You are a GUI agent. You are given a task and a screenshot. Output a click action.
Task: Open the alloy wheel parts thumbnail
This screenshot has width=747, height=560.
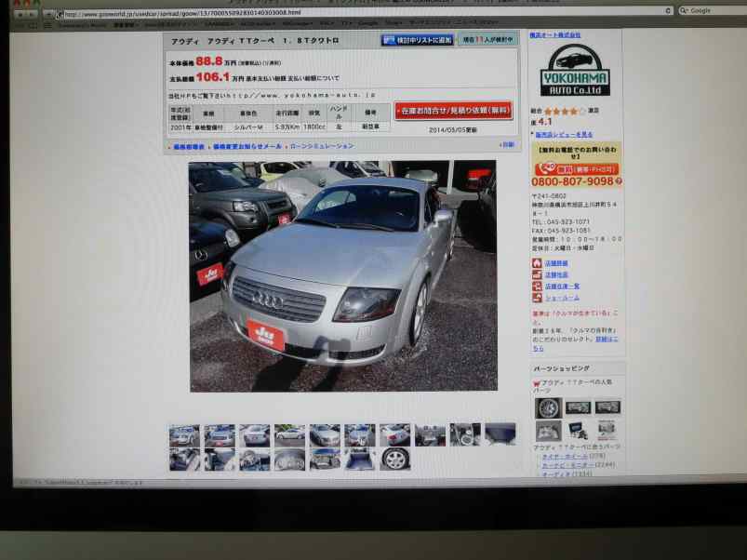pyautogui.click(x=548, y=408)
